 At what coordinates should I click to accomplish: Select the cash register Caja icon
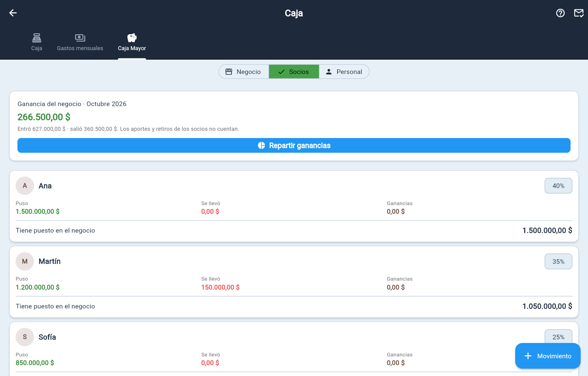(x=37, y=38)
